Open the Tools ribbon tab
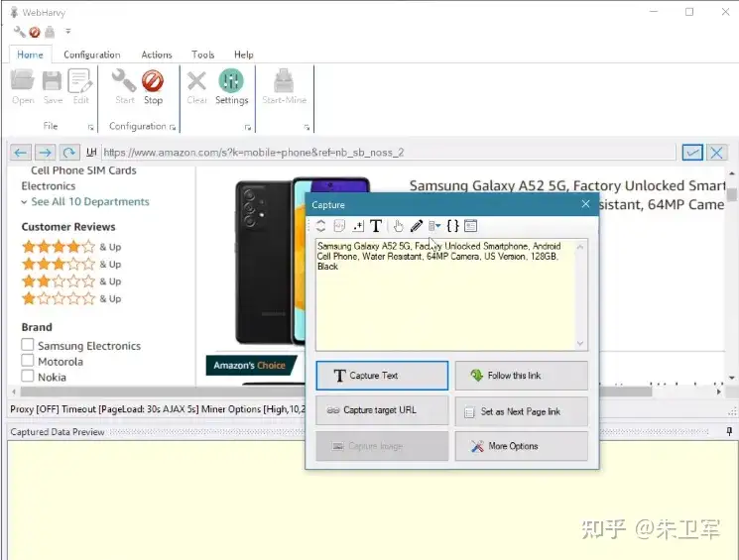The width and height of the screenshot is (739, 560). click(202, 55)
